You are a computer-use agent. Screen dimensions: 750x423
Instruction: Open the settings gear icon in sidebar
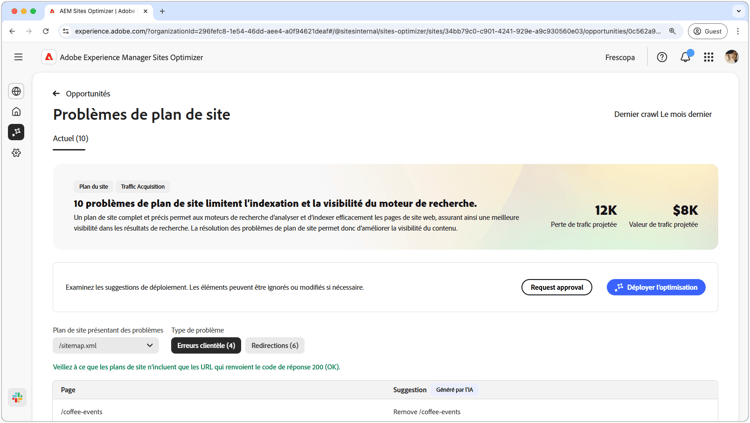[16, 153]
